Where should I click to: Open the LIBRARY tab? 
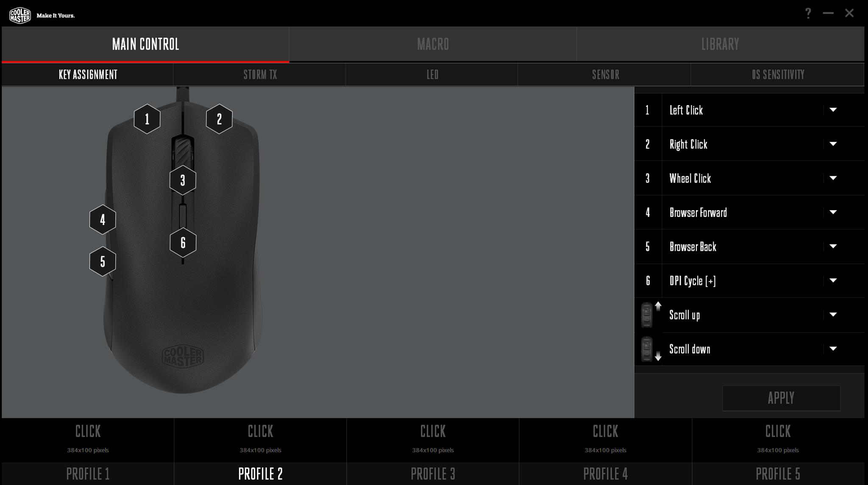click(721, 44)
